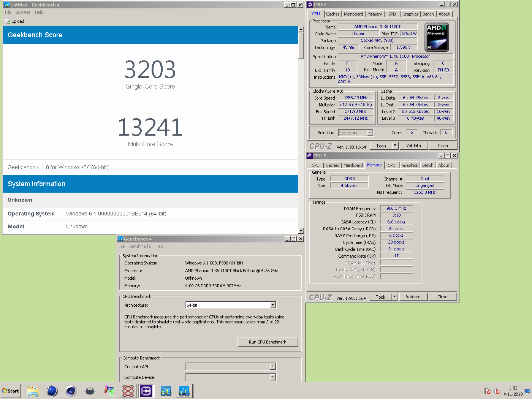Click the AMD Phenom II processor logo

pos(437,37)
